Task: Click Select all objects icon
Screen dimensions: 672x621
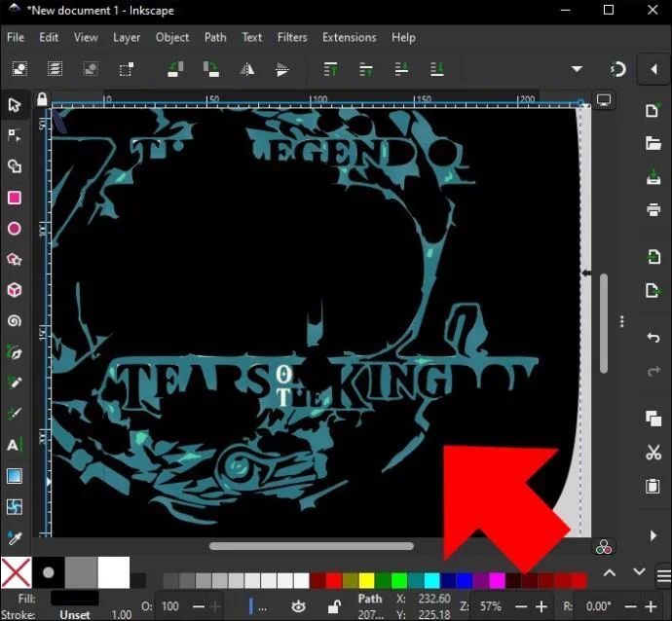Action: tap(19, 69)
